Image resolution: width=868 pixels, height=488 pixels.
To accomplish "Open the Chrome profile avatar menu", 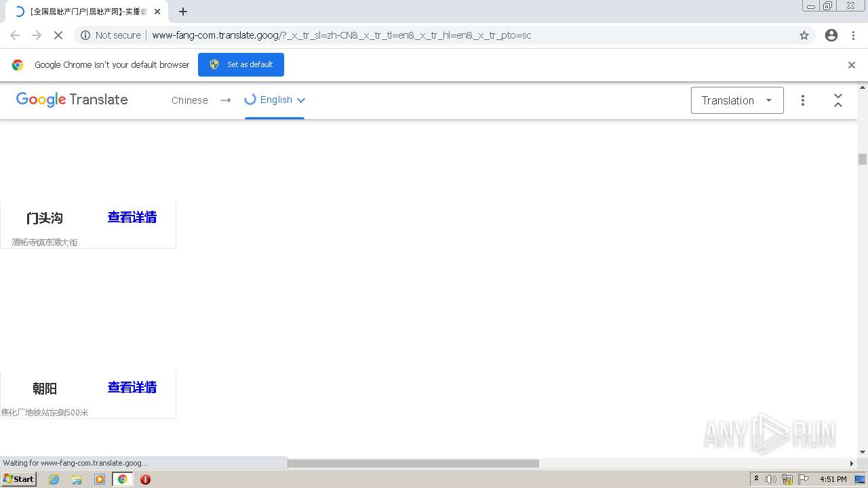I will pyautogui.click(x=831, y=35).
